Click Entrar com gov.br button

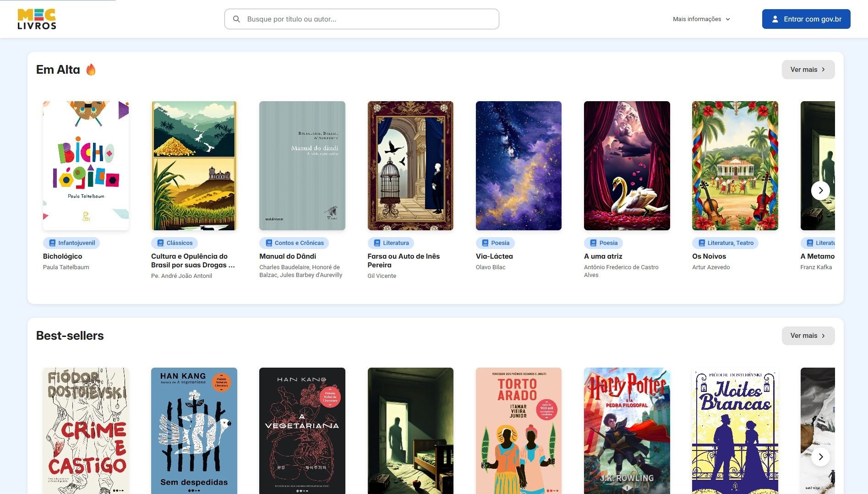[x=806, y=19]
